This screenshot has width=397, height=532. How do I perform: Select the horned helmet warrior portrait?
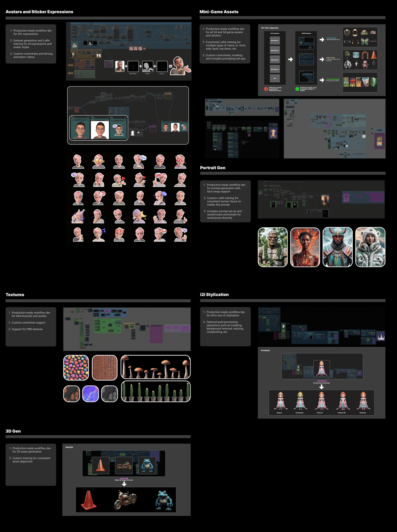coord(338,247)
